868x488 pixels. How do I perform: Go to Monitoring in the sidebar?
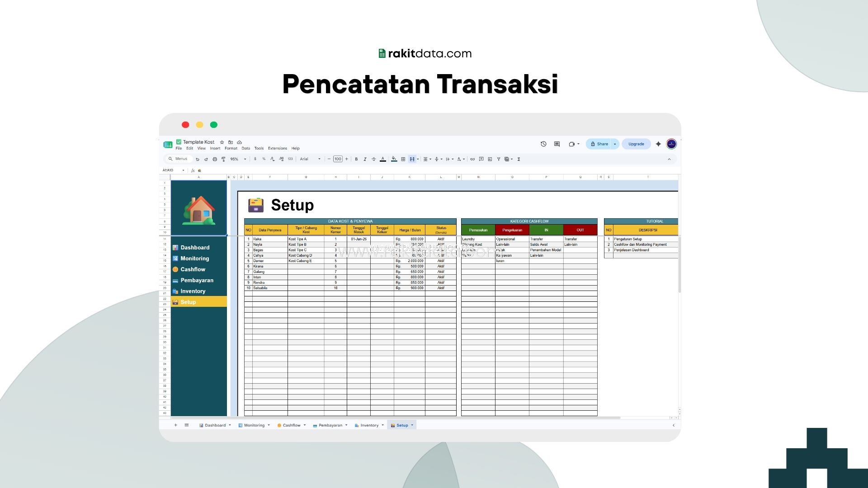[x=195, y=258]
